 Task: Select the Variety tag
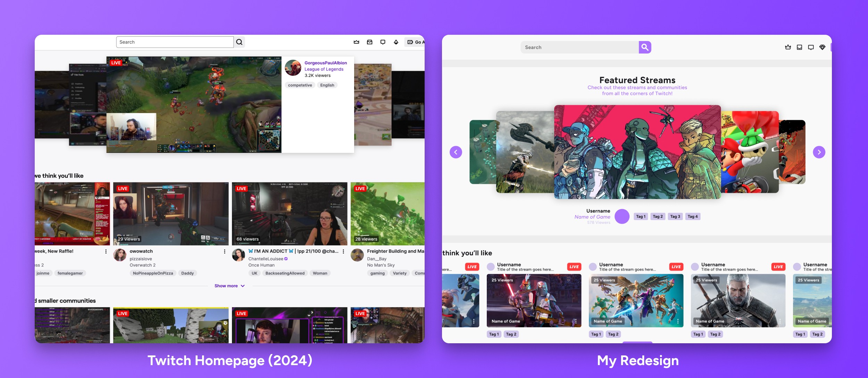pos(400,273)
